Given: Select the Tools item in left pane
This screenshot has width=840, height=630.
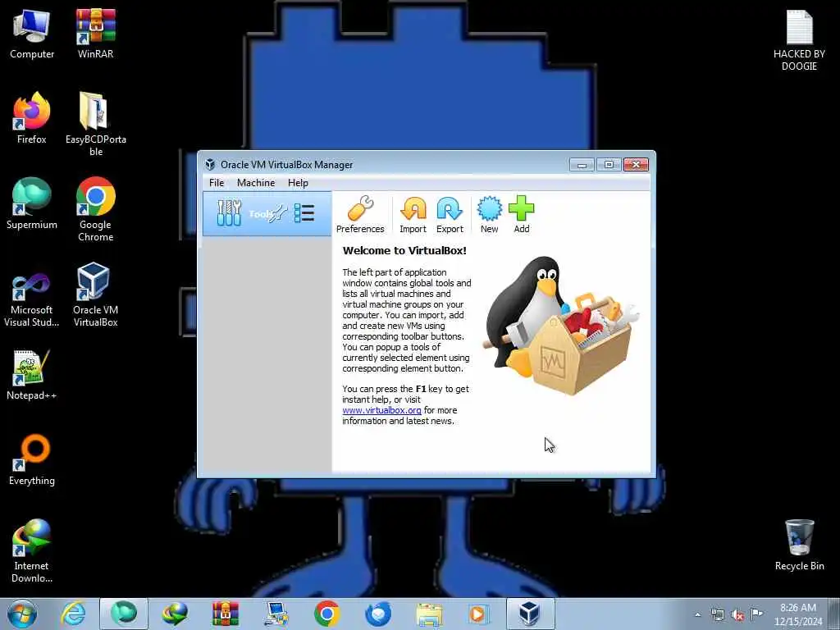Looking at the screenshot, I should click(x=267, y=214).
